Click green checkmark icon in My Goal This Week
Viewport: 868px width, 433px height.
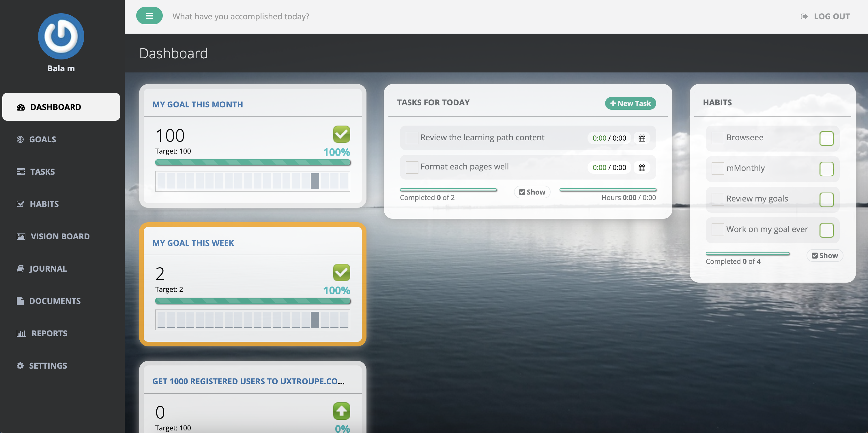pos(341,272)
